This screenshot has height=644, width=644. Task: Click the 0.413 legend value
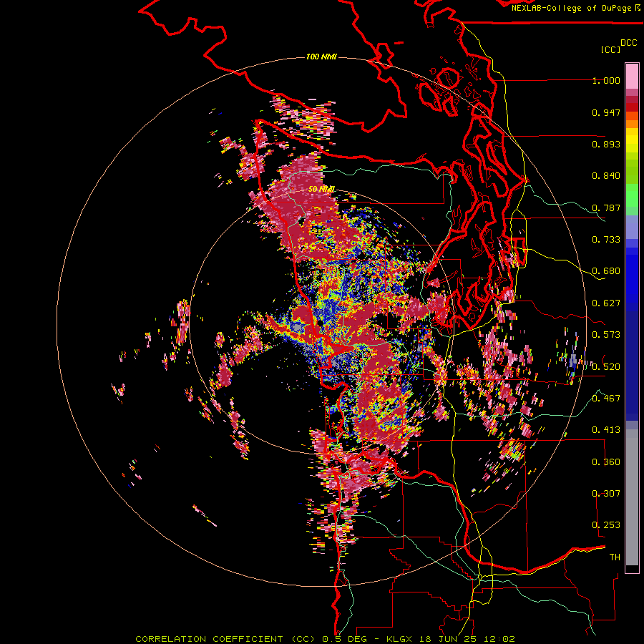(x=606, y=430)
